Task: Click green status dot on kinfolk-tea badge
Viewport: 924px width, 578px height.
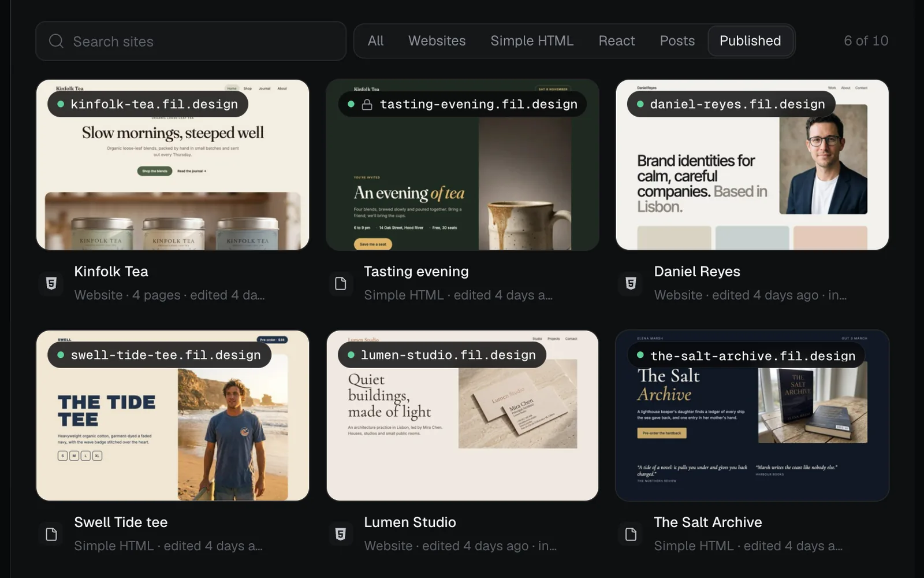Action: pos(61,104)
